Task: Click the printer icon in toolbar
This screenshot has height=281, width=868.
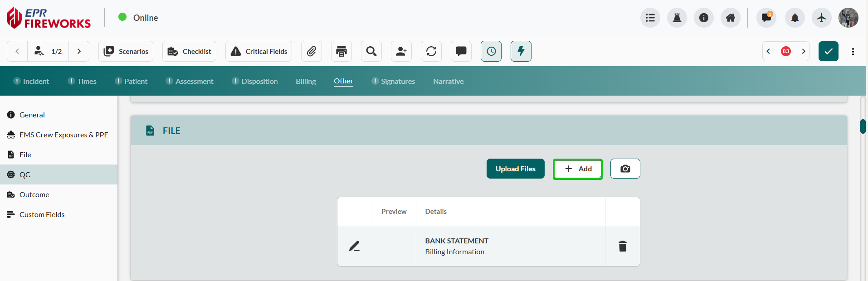Action: tap(341, 51)
